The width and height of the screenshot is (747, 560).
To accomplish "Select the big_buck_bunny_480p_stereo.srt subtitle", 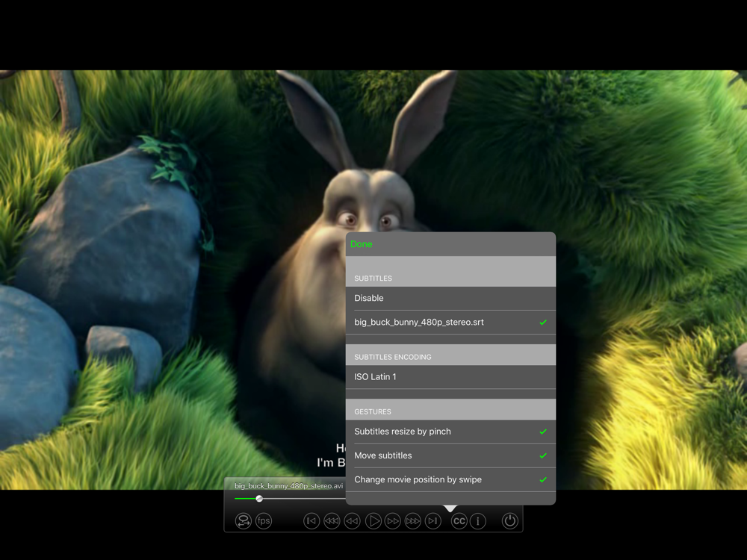I will tap(450, 323).
